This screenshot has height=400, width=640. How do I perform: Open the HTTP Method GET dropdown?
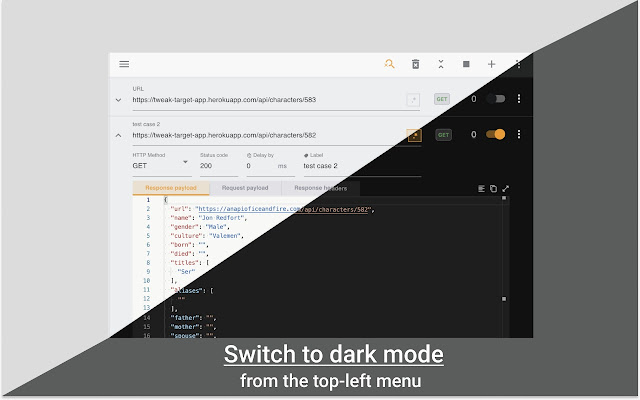[x=162, y=166]
